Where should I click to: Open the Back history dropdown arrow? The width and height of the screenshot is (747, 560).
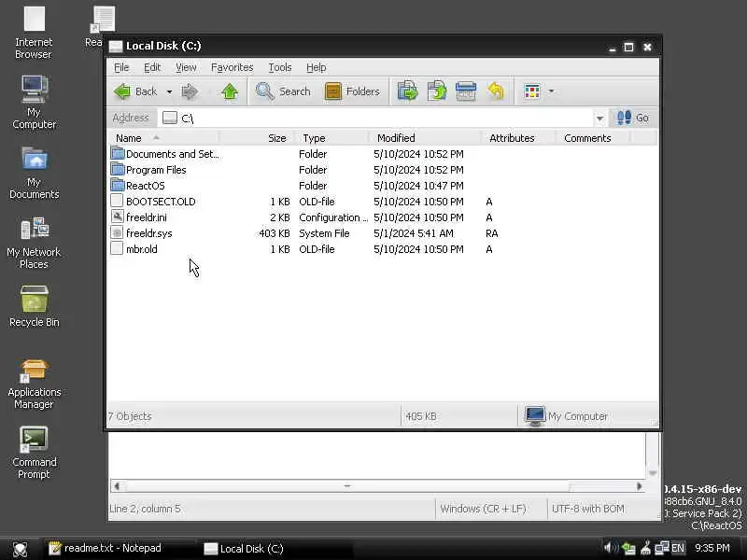click(x=169, y=91)
